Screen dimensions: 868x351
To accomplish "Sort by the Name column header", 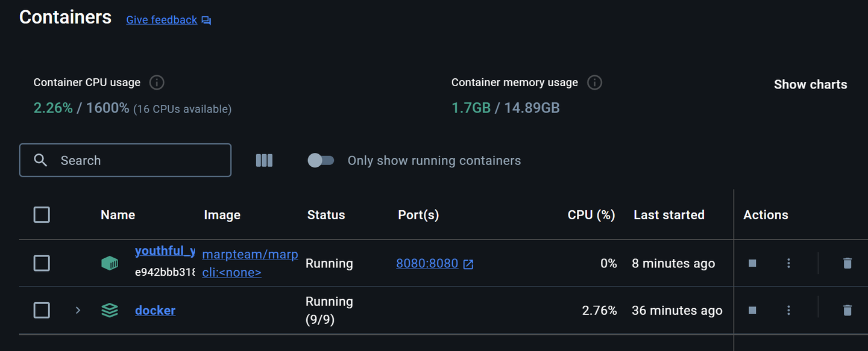I will [118, 215].
